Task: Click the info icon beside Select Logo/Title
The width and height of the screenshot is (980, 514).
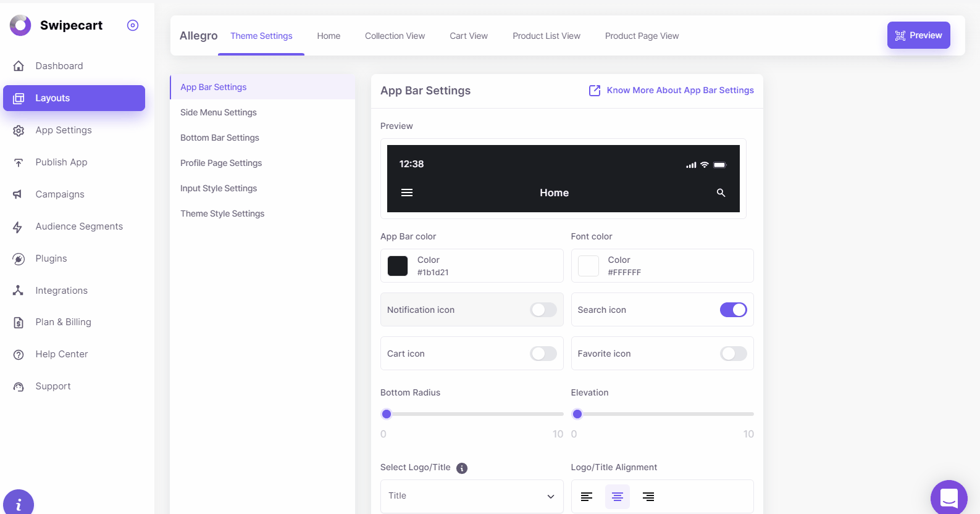Action: click(x=462, y=468)
